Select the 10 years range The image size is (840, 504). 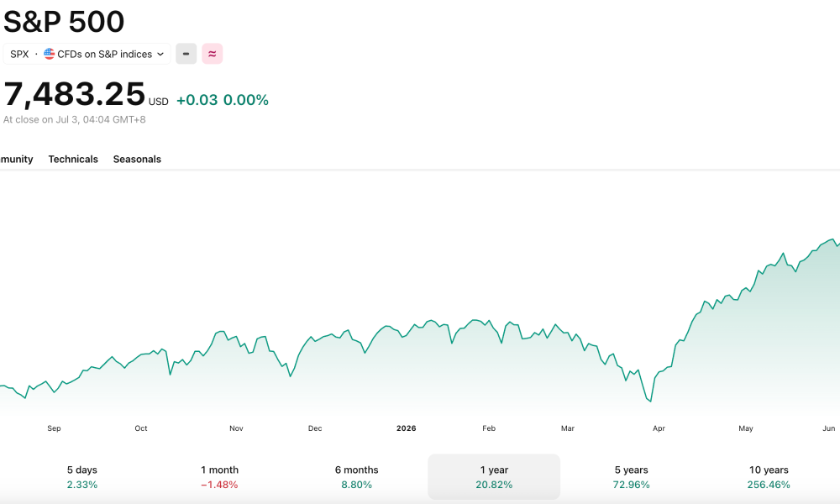point(769,476)
